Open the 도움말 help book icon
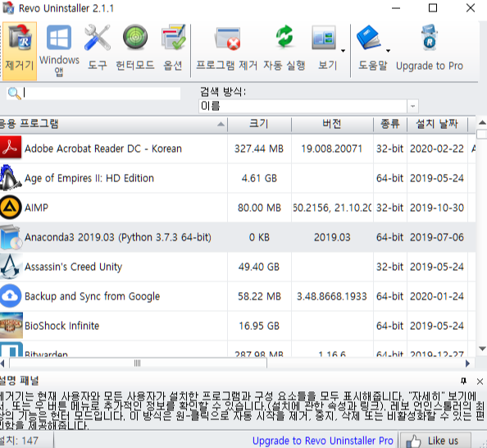 (x=369, y=38)
